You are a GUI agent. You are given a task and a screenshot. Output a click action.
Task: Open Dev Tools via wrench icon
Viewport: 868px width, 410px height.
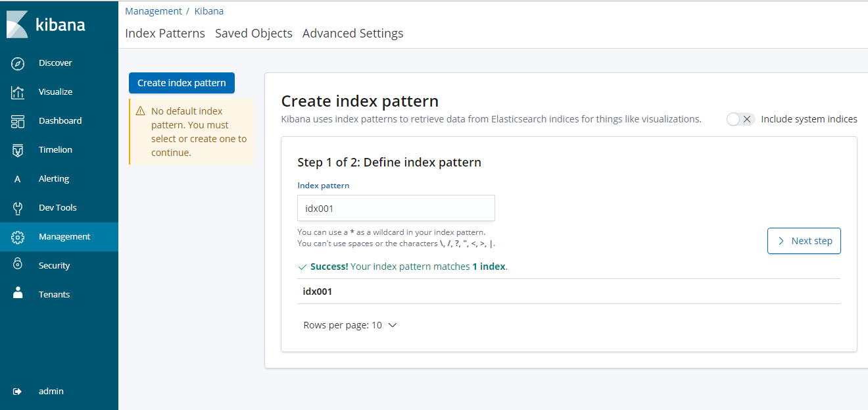point(18,208)
